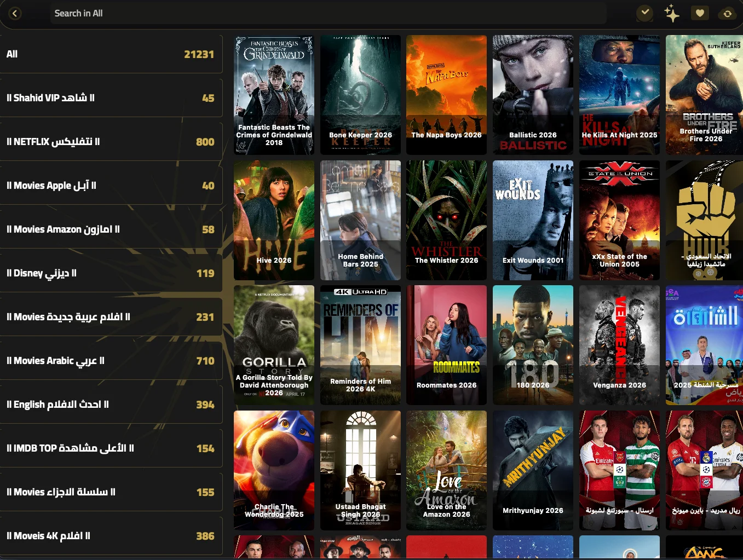Image resolution: width=743 pixels, height=560 pixels.
Task: Open the Arsenal vs Sporting match poster
Action: 619,470
